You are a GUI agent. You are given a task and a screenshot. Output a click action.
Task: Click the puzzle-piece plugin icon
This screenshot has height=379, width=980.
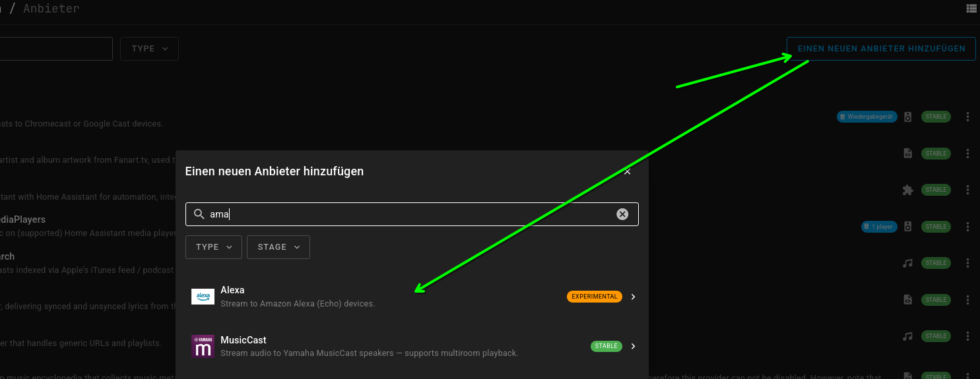907,190
